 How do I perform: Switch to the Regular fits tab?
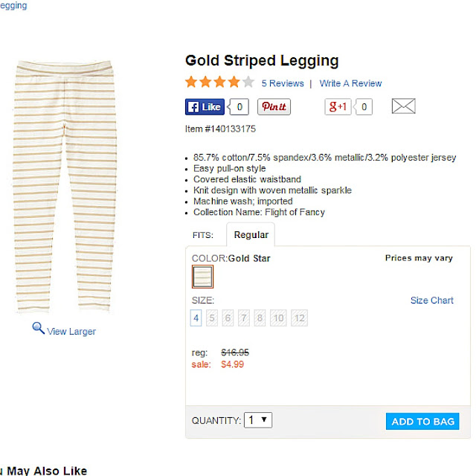(x=251, y=235)
